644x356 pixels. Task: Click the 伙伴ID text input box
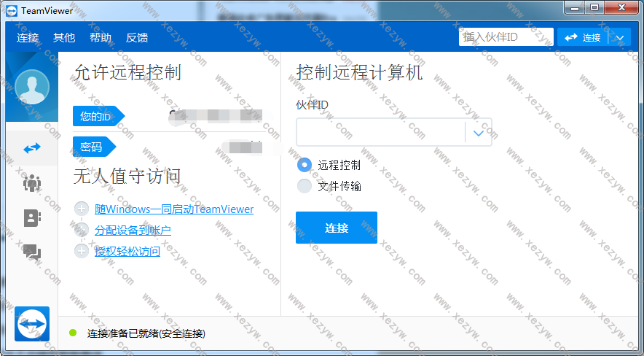(380, 133)
